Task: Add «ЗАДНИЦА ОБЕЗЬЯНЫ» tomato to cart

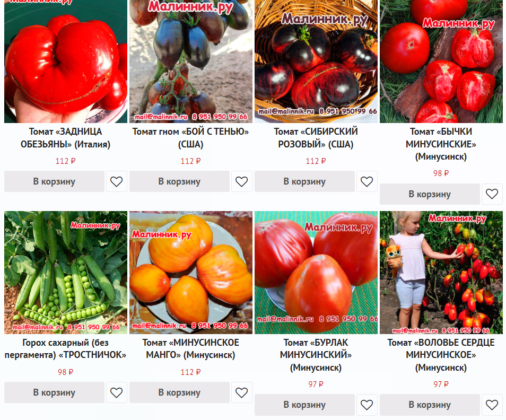Action: tap(54, 181)
